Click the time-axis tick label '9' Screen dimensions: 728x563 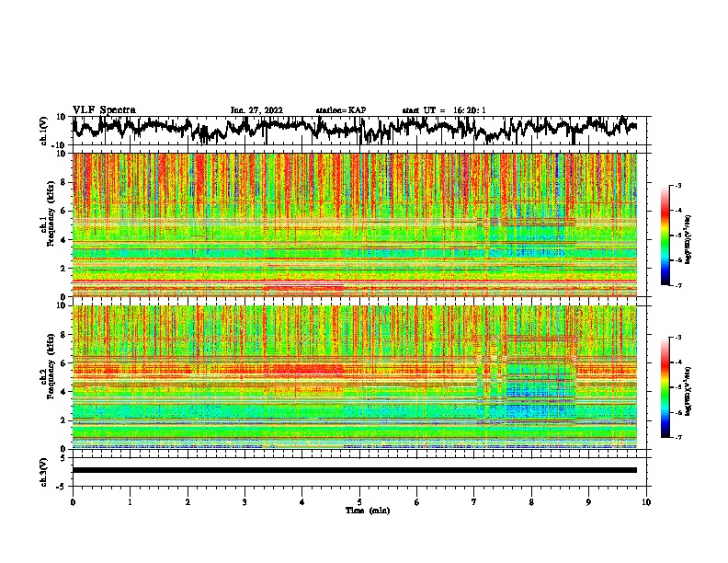(x=588, y=501)
